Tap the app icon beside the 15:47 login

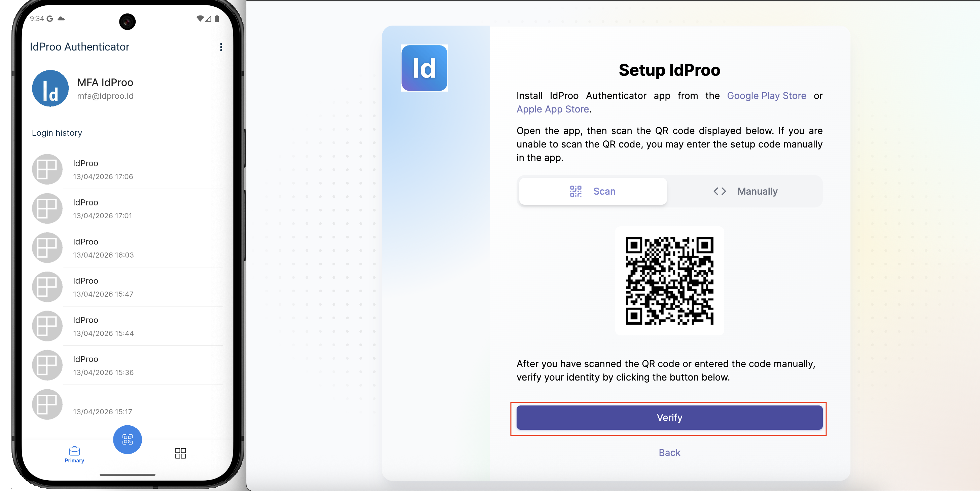47,287
